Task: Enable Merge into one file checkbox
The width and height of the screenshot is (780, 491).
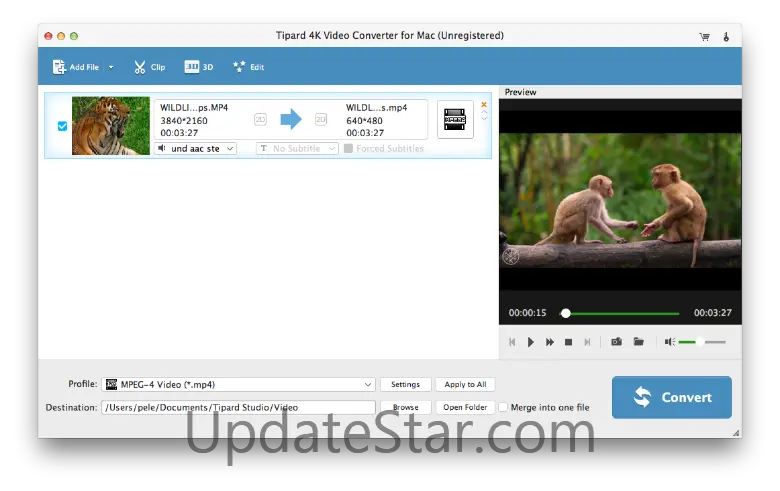Action: 503,407
